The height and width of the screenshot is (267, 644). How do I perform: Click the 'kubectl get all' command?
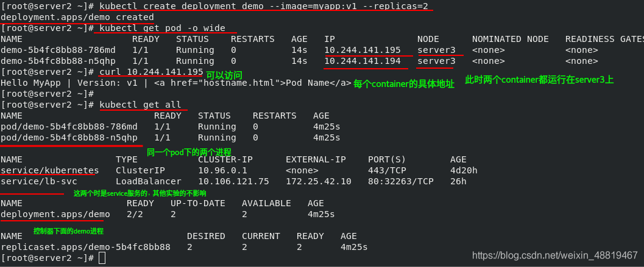tap(140, 105)
